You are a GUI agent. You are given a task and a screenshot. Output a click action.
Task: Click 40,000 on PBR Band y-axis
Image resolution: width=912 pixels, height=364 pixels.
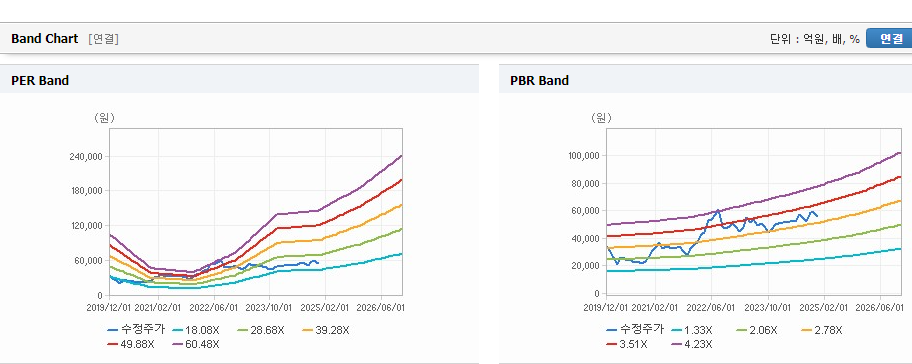coord(586,238)
